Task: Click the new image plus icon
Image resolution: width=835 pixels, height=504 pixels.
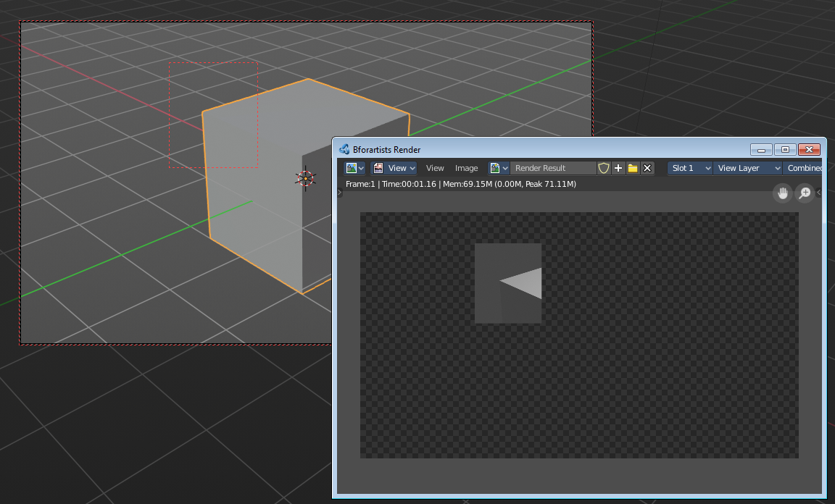Action: [618, 168]
